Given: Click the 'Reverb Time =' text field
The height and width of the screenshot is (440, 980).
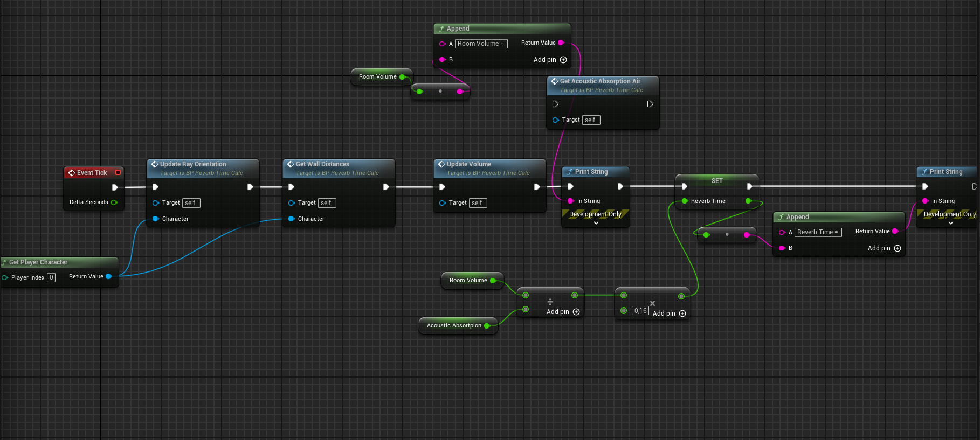Looking at the screenshot, I should [818, 232].
